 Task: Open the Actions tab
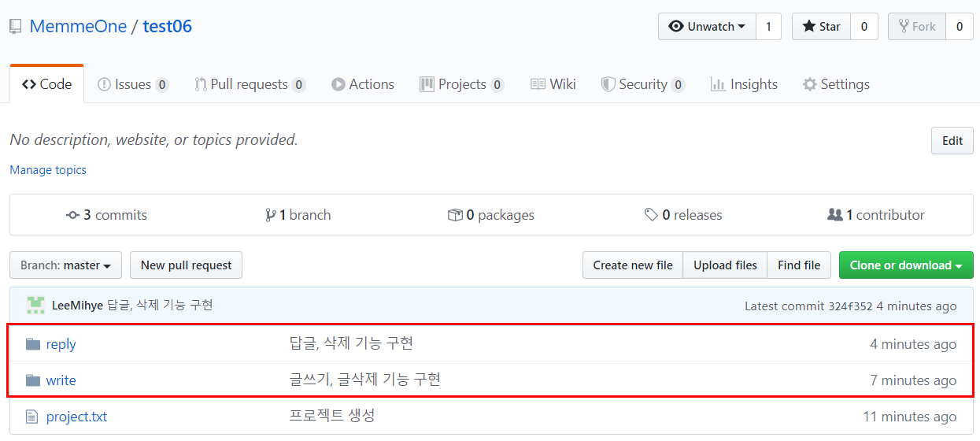(363, 84)
